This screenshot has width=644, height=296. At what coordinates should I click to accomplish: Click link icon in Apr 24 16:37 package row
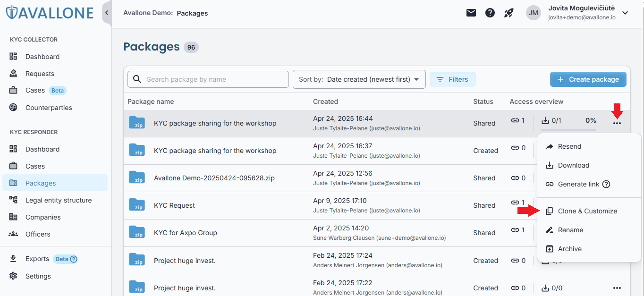coord(515,148)
